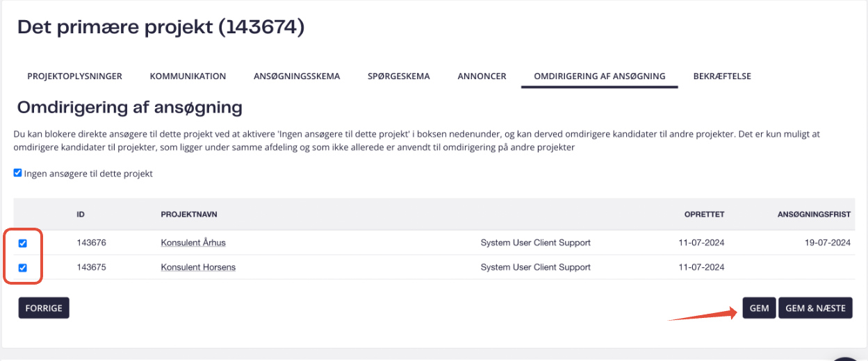Sort by the ID column header

click(x=81, y=215)
